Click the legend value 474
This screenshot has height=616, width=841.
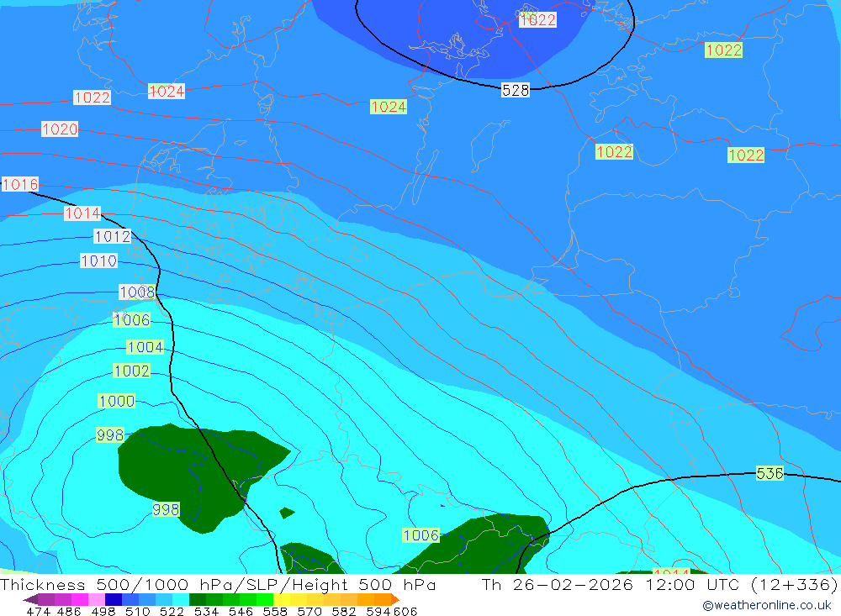tap(38, 611)
